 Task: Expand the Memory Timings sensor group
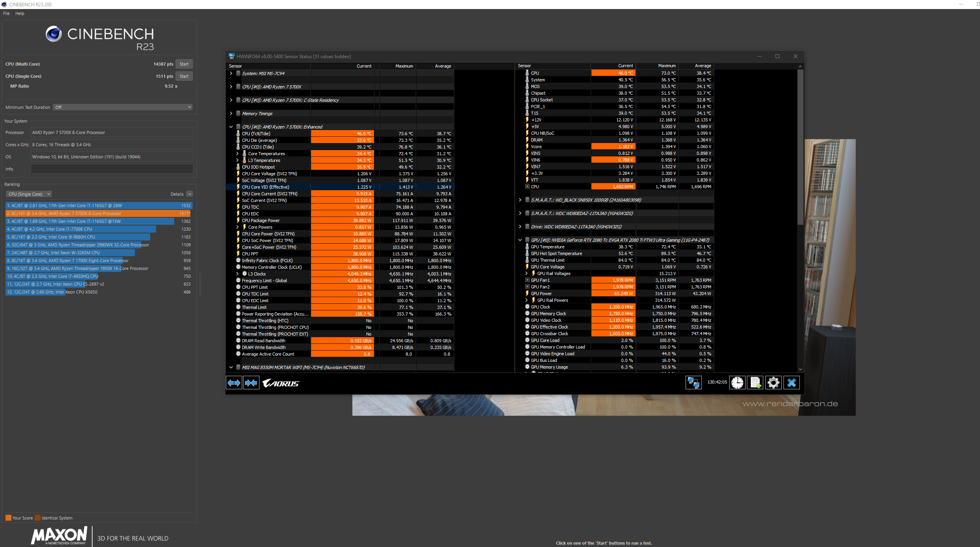tap(231, 114)
